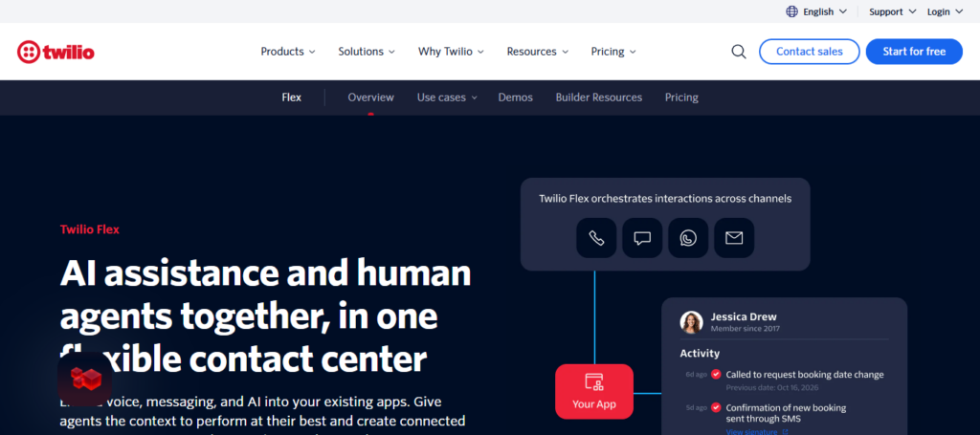Open the Solutions menu
Screen dimensions: 980x435
(x=367, y=52)
